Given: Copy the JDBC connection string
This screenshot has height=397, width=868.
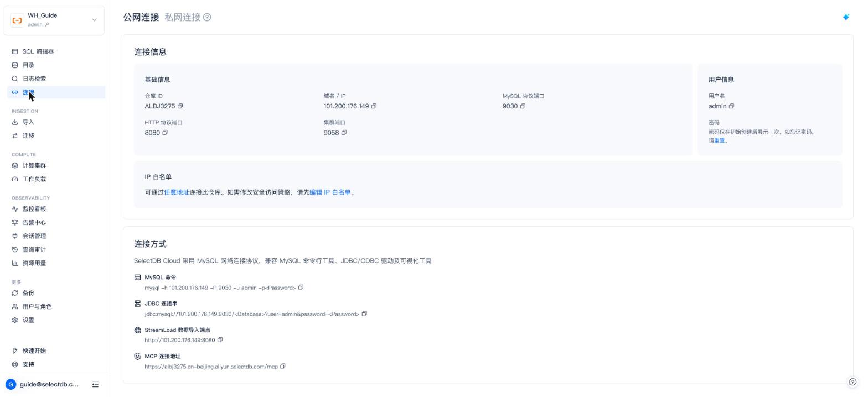Looking at the screenshot, I should (364, 314).
